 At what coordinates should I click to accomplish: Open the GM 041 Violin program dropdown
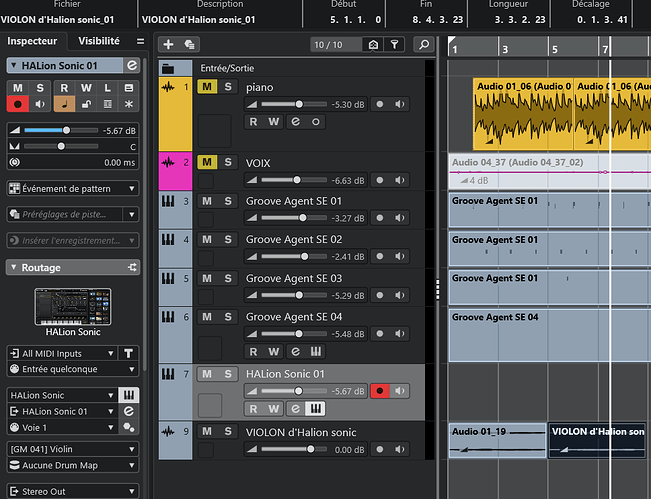(72, 449)
